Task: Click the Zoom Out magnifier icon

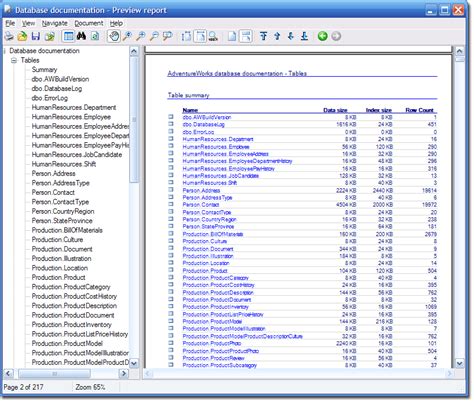Action: pyautogui.click(x=154, y=36)
